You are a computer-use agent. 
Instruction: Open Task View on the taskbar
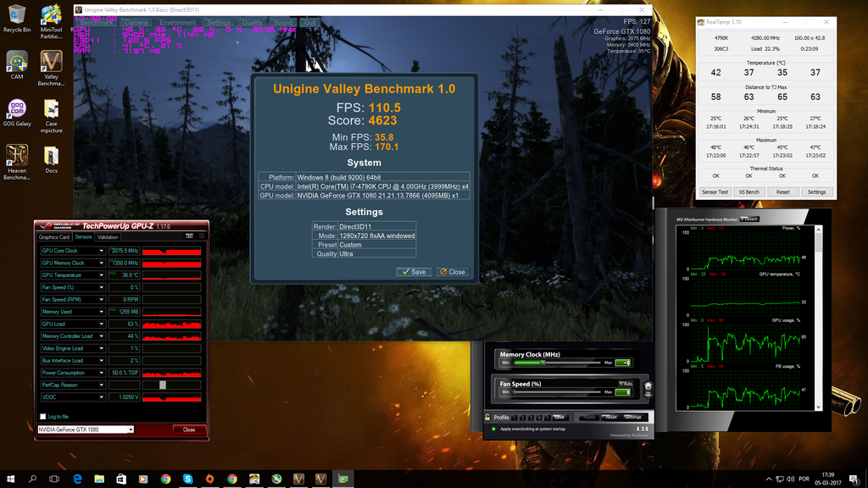click(x=54, y=479)
